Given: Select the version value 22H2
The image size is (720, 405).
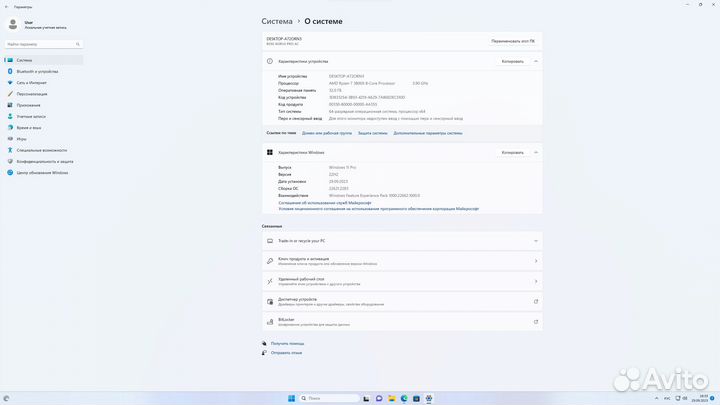Looking at the screenshot, I should [333, 174].
